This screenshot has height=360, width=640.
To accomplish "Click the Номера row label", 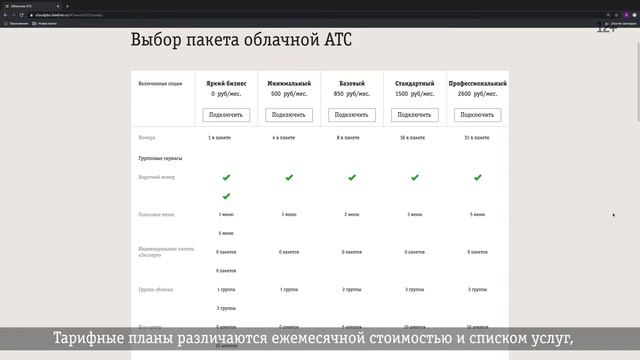I will (x=147, y=138).
